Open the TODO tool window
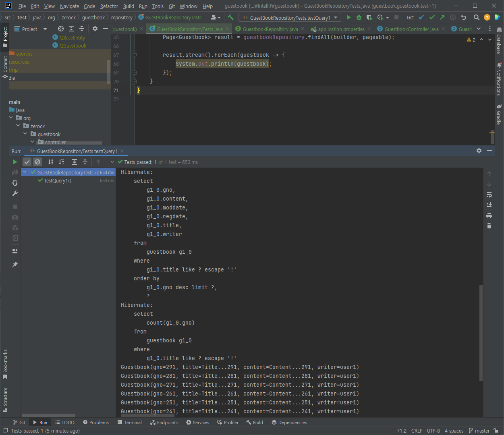 coord(65,423)
